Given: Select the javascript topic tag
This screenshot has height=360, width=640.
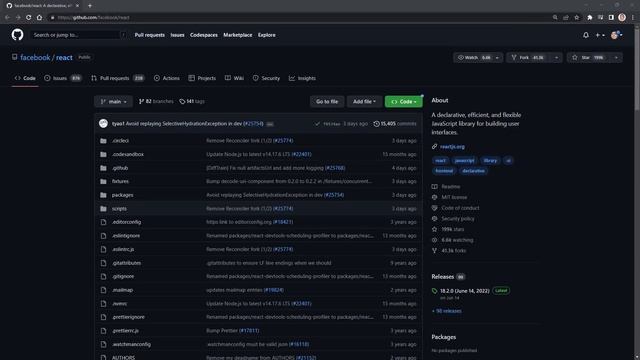Looking at the screenshot, I should [464, 160].
